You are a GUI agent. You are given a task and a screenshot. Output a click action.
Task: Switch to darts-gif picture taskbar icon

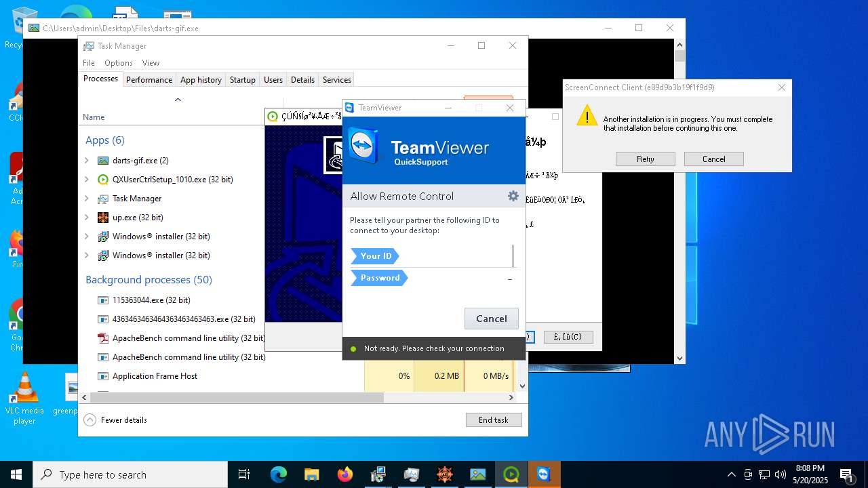click(478, 474)
